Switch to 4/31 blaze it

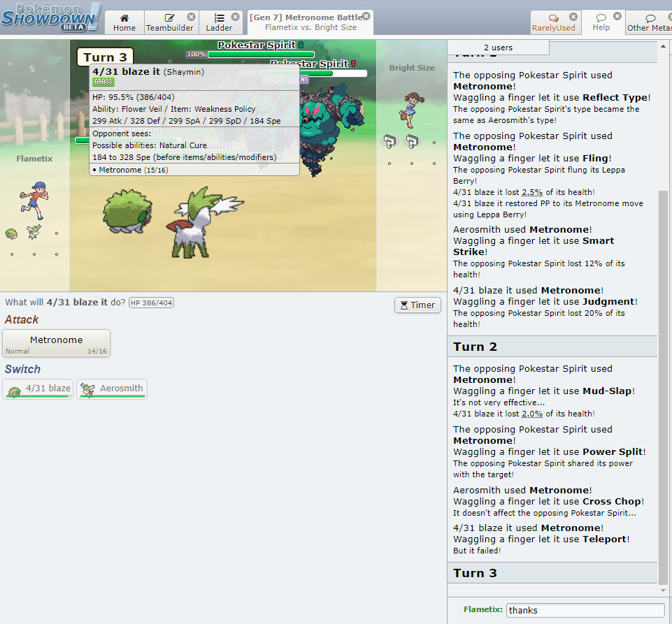pos(38,389)
